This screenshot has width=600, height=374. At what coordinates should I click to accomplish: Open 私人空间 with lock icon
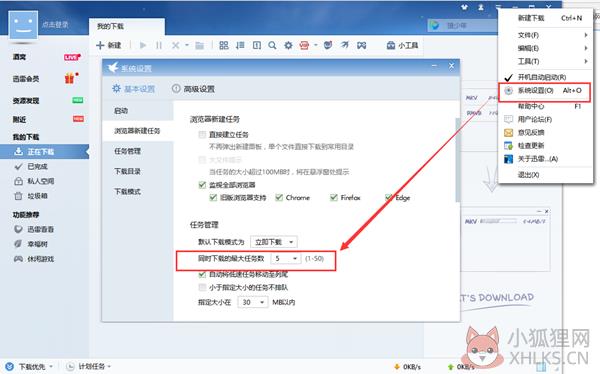tap(34, 181)
